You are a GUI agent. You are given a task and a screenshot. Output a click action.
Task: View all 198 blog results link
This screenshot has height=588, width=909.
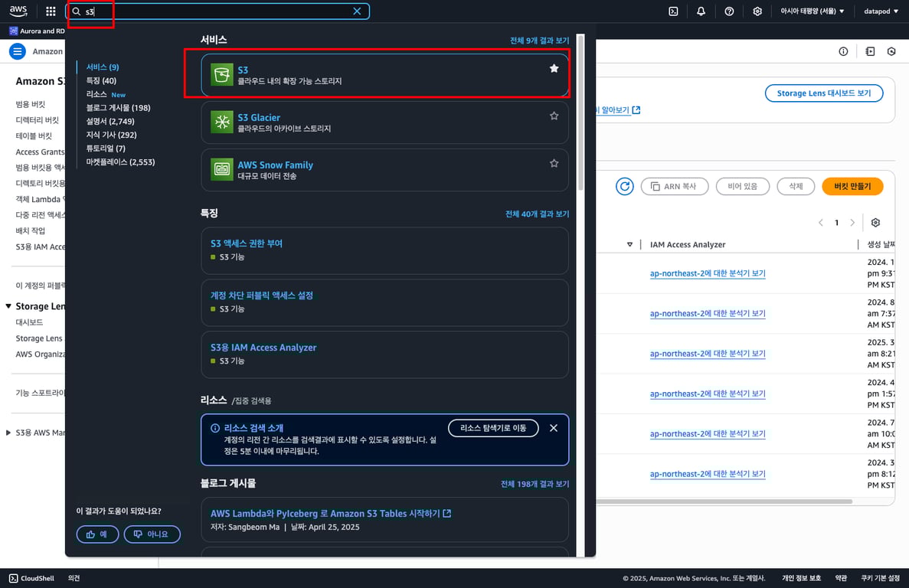[535, 484]
